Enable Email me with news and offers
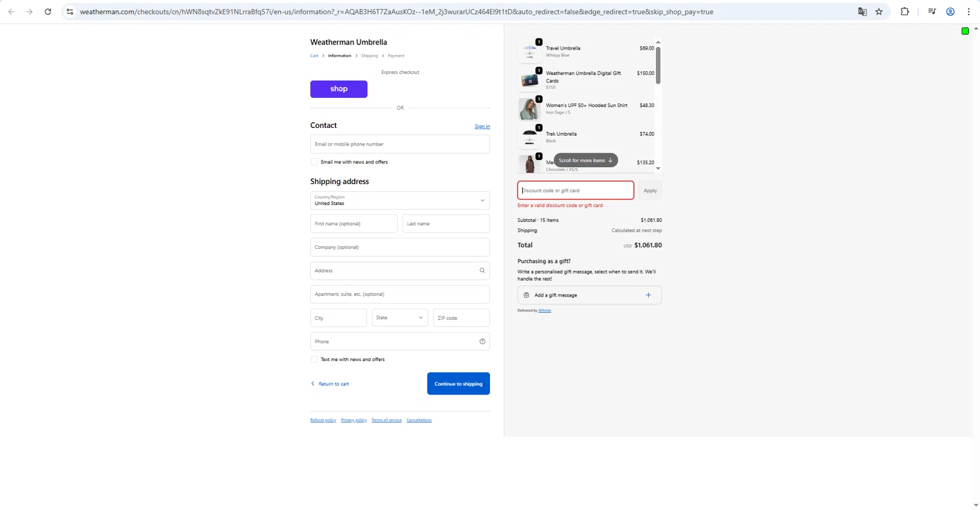Screen dimensions: 980x510 [x=314, y=162]
